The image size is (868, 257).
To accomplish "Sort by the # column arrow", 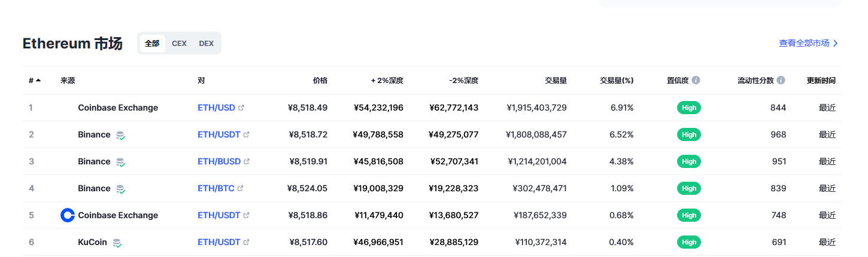I will [38, 80].
